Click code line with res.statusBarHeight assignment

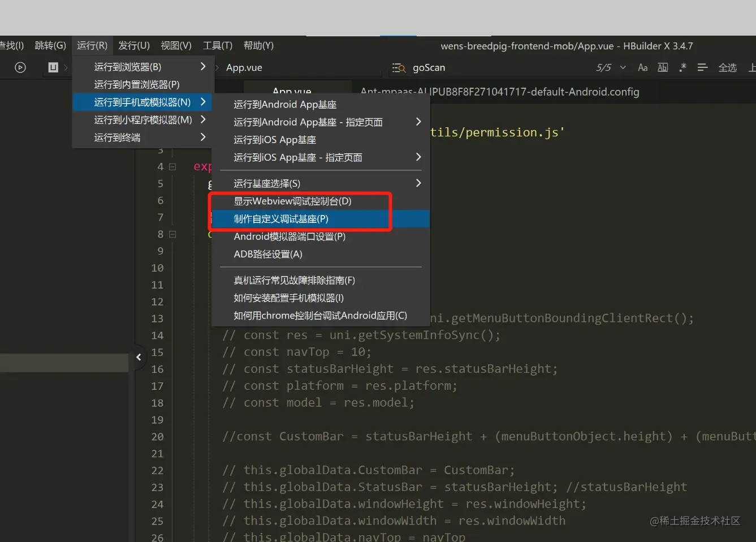point(390,369)
